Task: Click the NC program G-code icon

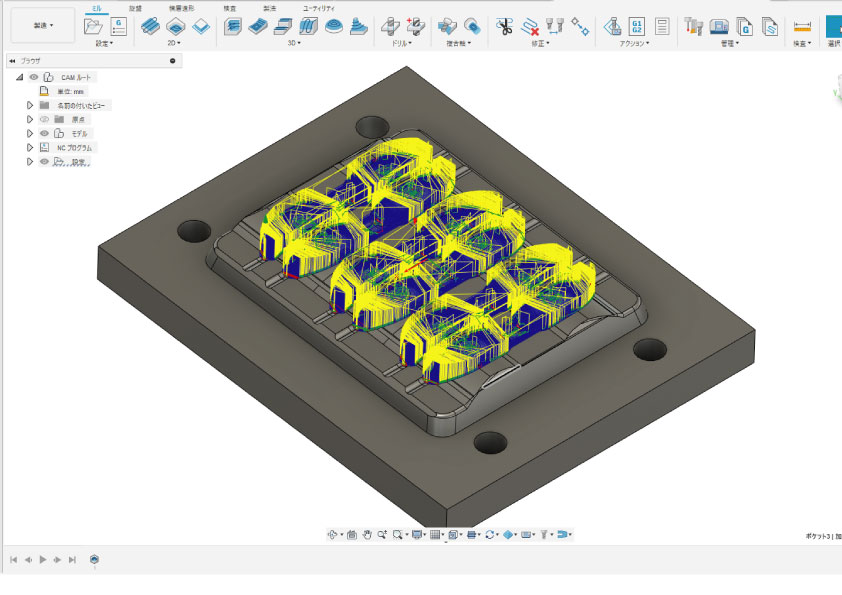Action: [x=118, y=26]
